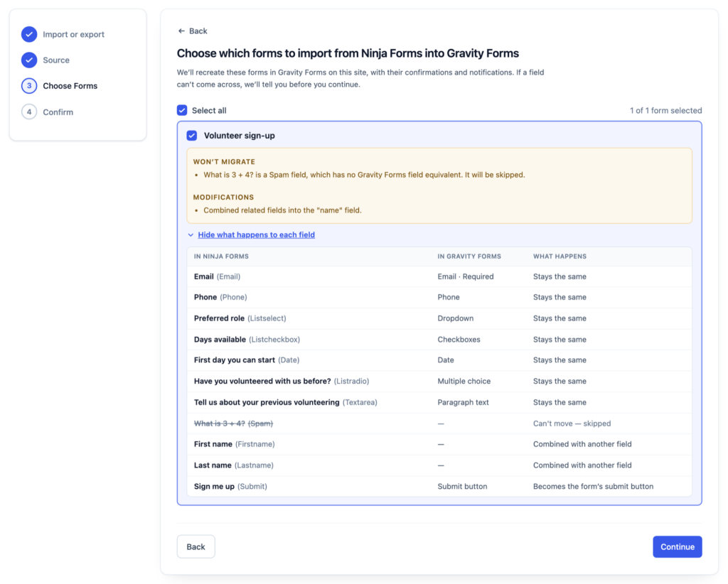Screen dimensions: 728x584
Task: Click the WON'T MIGRATE heading
Action: (x=224, y=162)
